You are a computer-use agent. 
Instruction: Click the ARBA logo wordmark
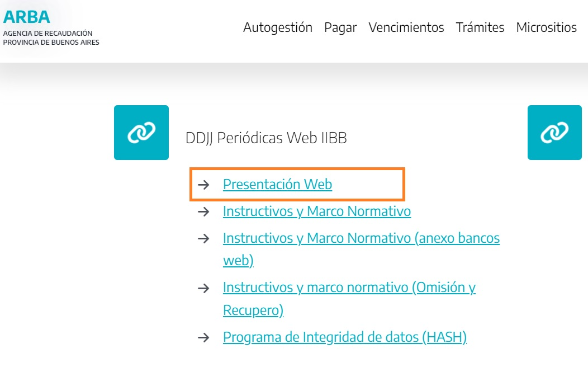pyautogui.click(x=27, y=17)
